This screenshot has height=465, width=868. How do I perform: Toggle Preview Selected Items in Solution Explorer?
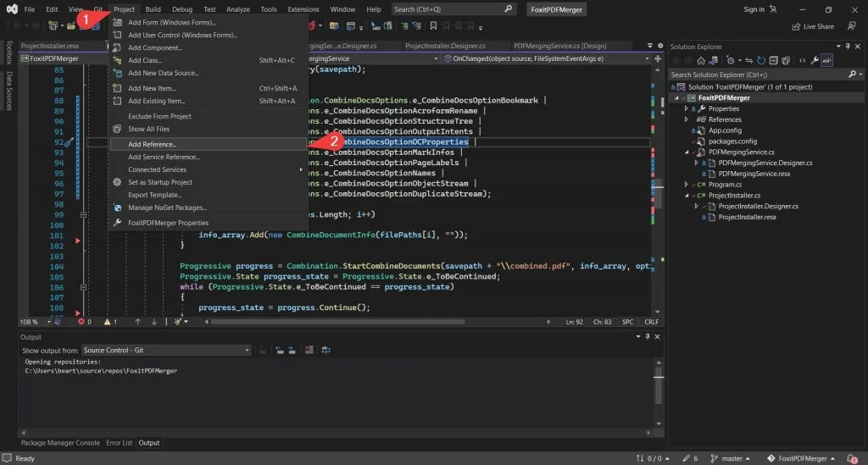(x=827, y=61)
